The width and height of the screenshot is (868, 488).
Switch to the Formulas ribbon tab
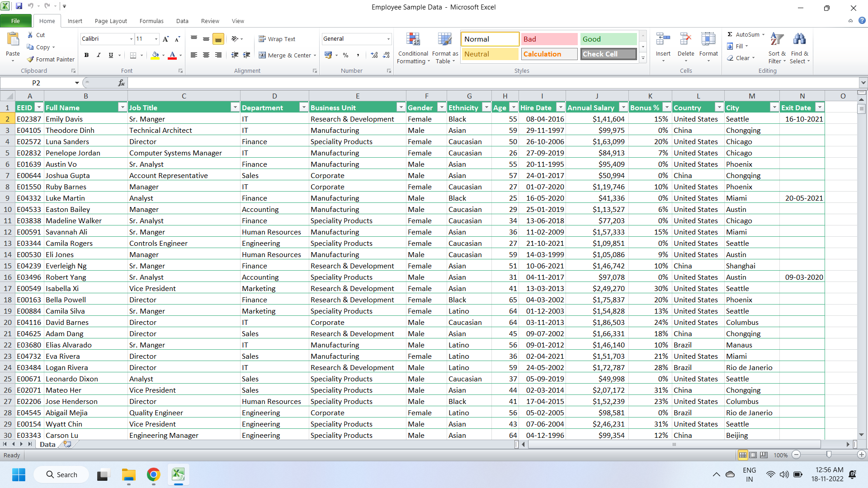[x=151, y=21]
